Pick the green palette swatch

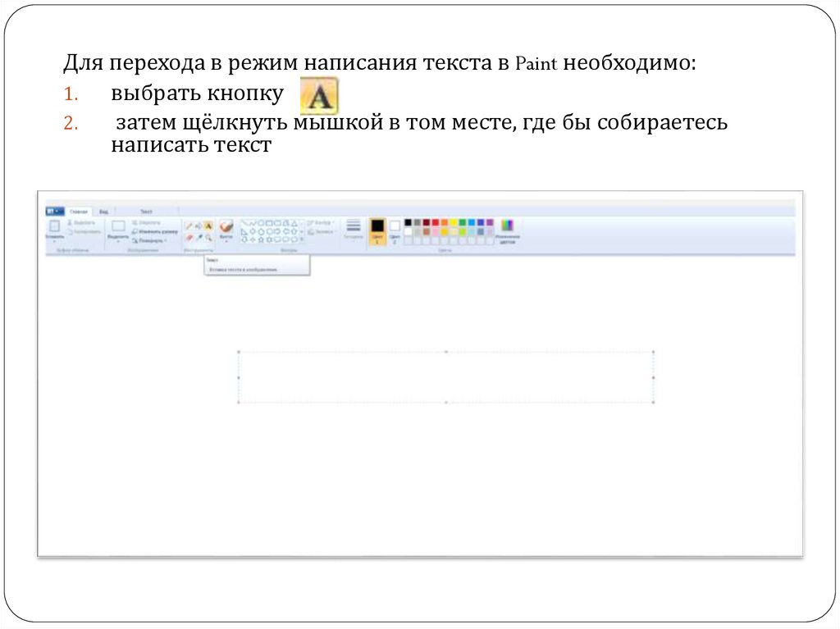[x=463, y=222]
